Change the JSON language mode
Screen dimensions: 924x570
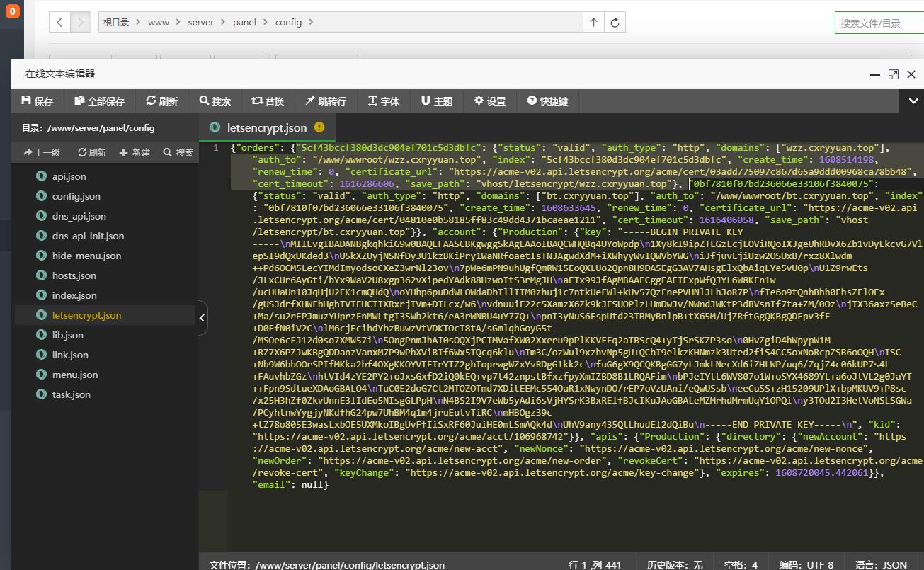pyautogui.click(x=881, y=564)
